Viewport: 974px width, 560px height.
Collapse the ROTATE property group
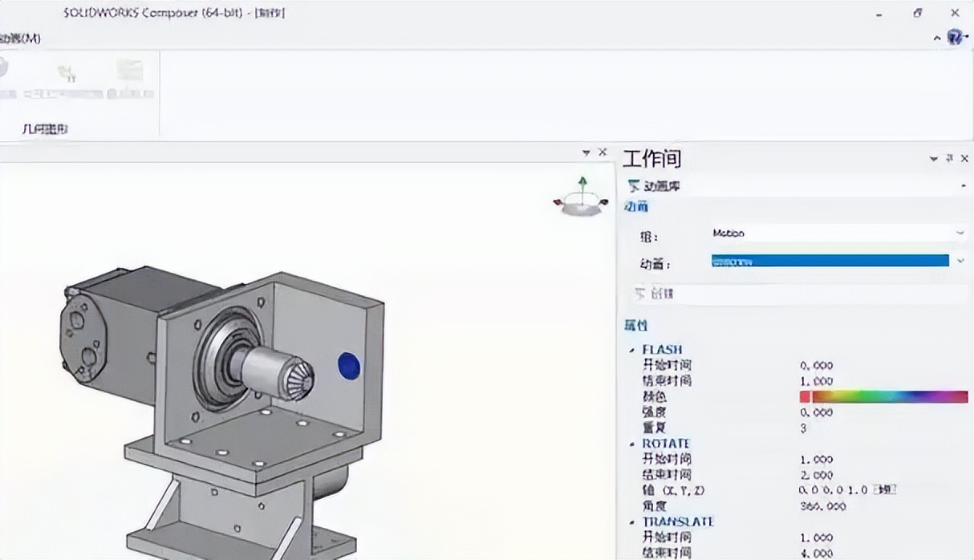point(632,444)
